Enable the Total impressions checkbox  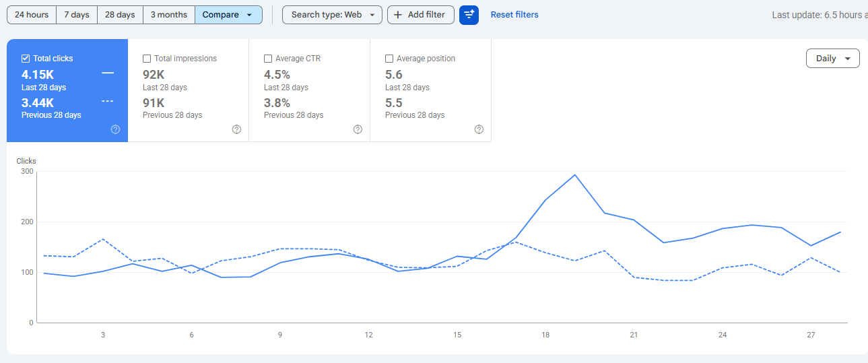pyautogui.click(x=147, y=59)
